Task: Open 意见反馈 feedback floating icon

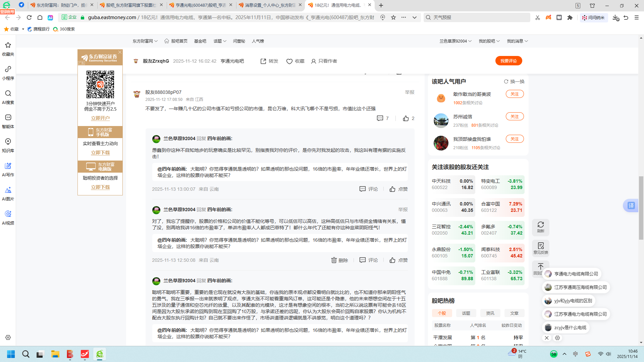Action: (x=540, y=248)
